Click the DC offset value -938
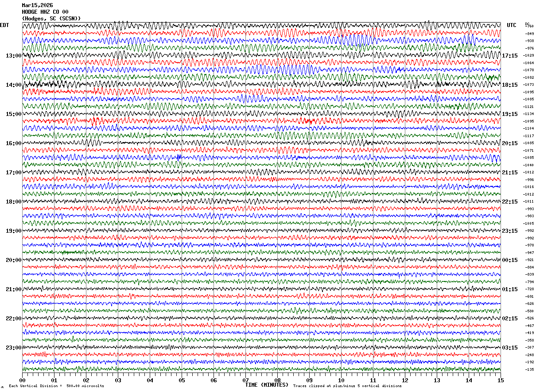The height and width of the screenshot is (392, 536). [x=529, y=41]
